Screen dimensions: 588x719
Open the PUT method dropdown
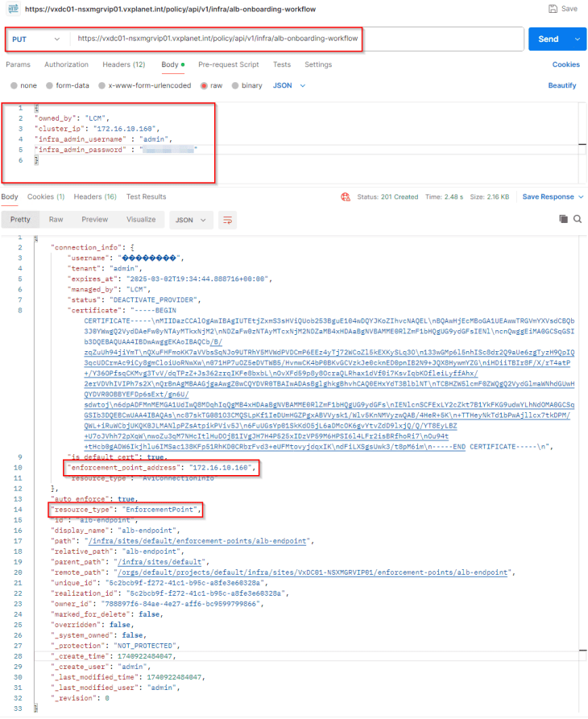coord(37,39)
